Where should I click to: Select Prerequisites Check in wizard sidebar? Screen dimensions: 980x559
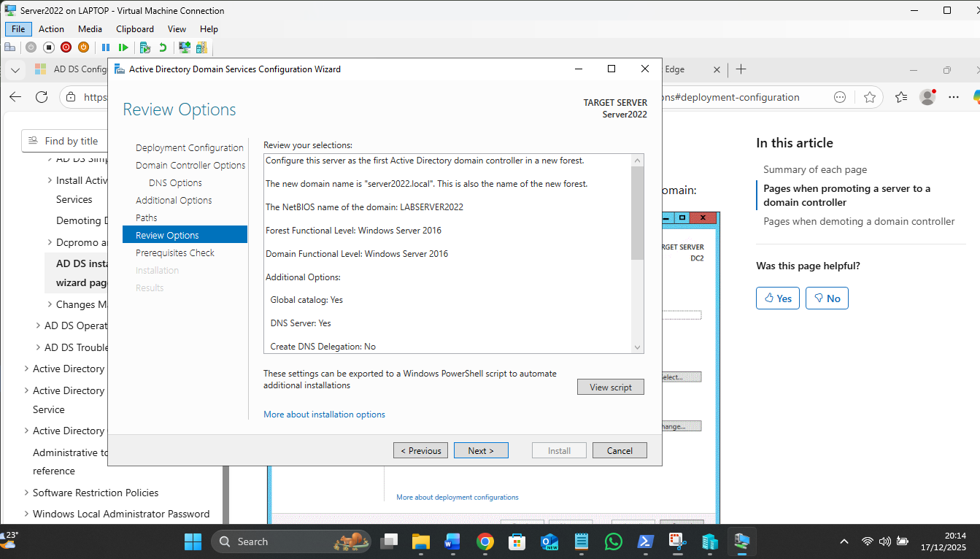coord(175,252)
